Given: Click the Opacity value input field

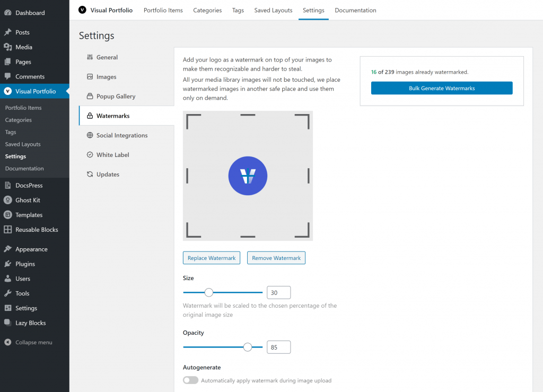Looking at the screenshot, I should (278, 347).
